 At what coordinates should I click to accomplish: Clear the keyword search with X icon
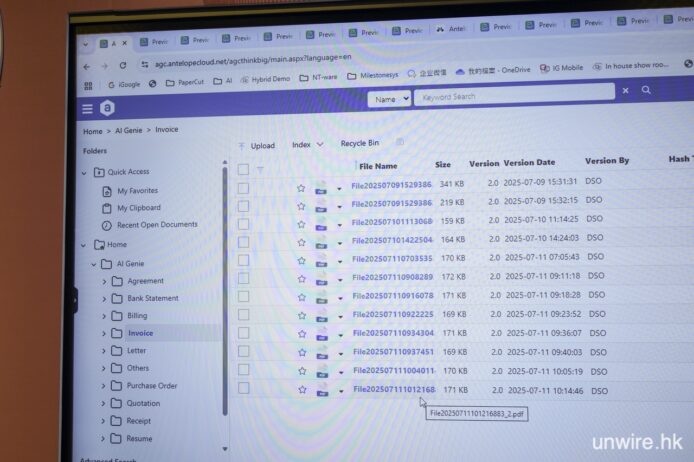[x=626, y=91]
